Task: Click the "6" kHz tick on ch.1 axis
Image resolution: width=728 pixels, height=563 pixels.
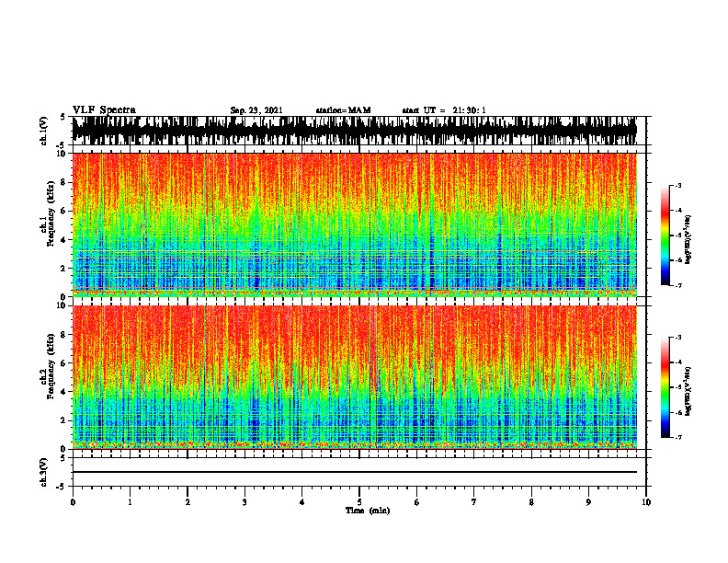Action: pyautogui.click(x=64, y=211)
